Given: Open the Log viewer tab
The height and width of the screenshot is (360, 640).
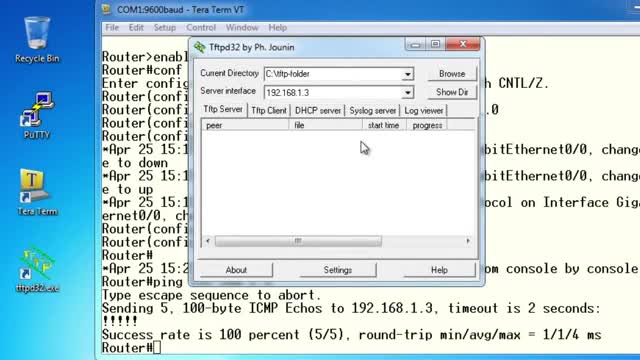Looking at the screenshot, I should tap(424, 111).
